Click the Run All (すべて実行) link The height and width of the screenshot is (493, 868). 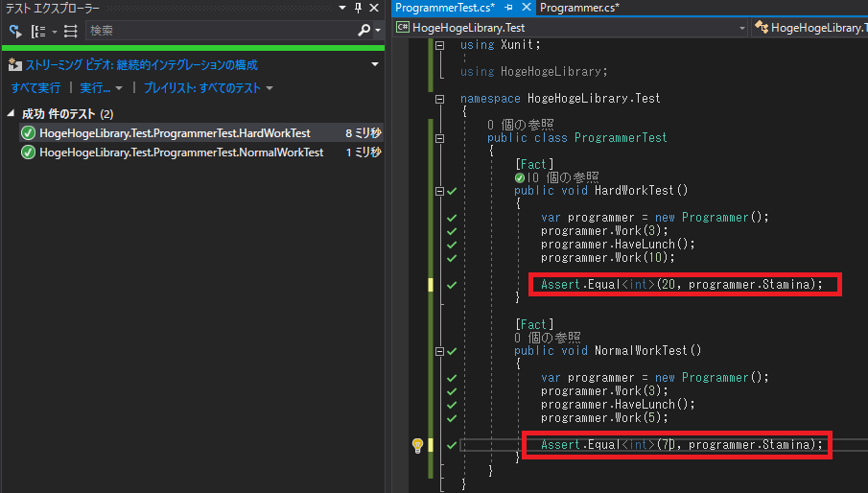tap(36, 88)
